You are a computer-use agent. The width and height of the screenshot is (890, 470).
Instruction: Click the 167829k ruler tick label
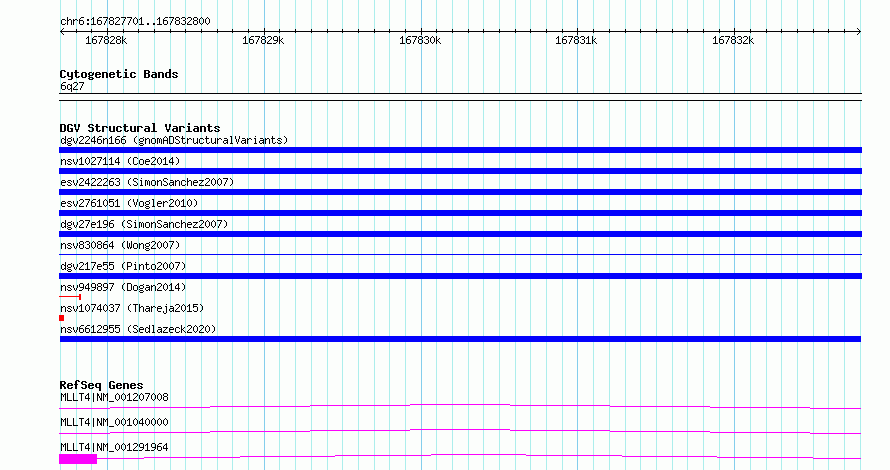(x=263, y=40)
